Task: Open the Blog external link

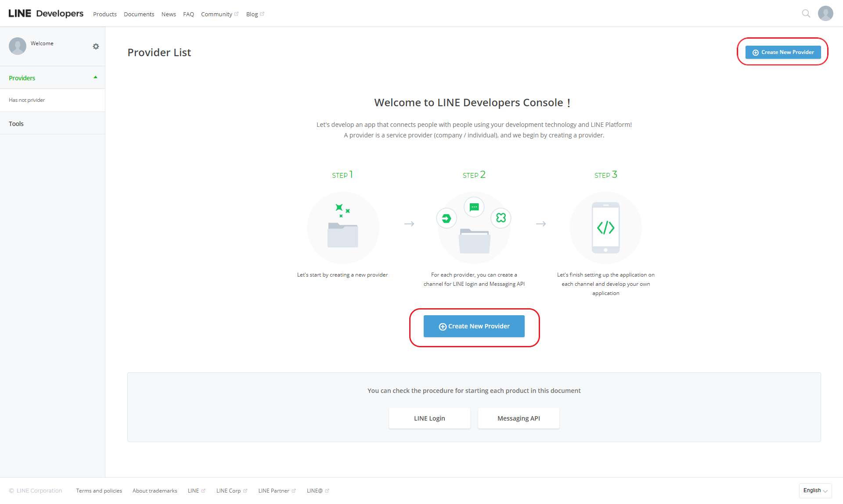Action: click(255, 14)
